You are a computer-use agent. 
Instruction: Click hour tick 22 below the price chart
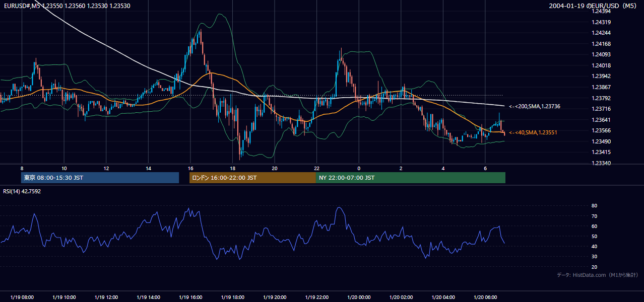tap(317, 168)
